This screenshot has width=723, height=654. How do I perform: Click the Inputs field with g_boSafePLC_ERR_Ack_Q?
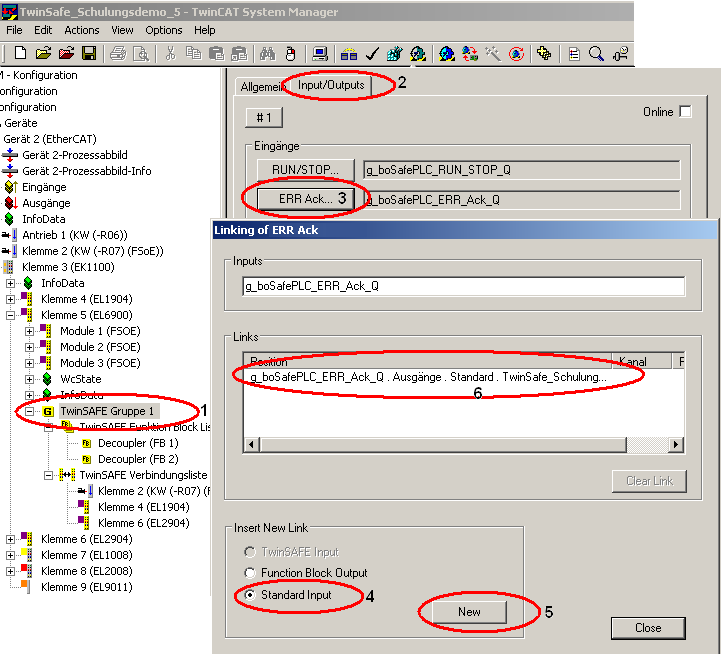[x=463, y=286]
